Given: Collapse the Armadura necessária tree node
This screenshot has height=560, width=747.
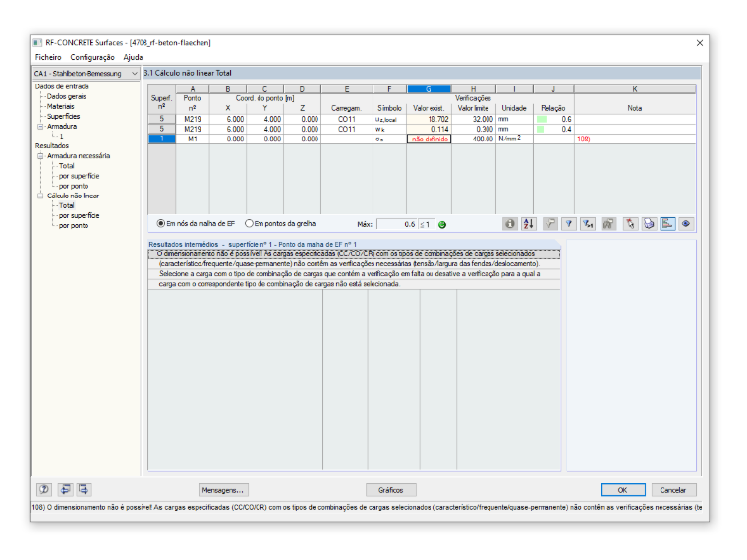Looking at the screenshot, I should coord(40,156).
